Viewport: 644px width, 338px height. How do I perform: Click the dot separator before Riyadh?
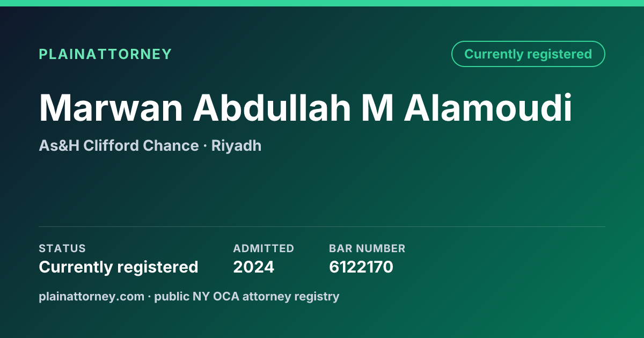click(205, 146)
